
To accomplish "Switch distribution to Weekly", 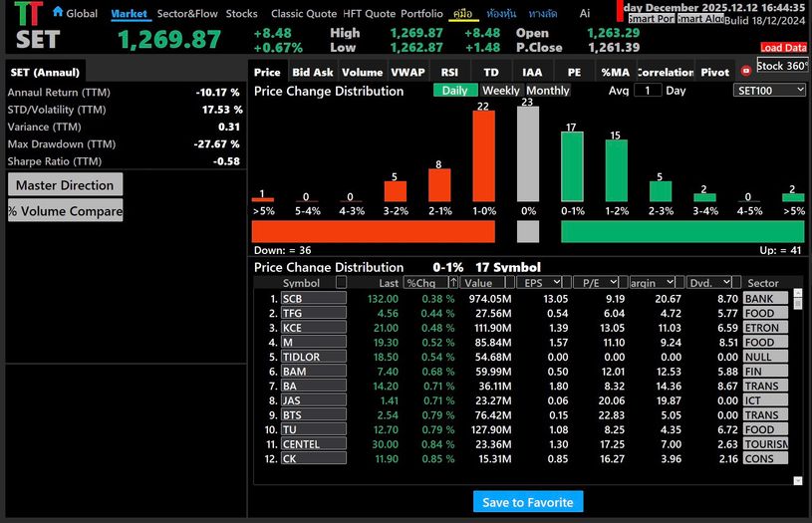I will [500, 91].
